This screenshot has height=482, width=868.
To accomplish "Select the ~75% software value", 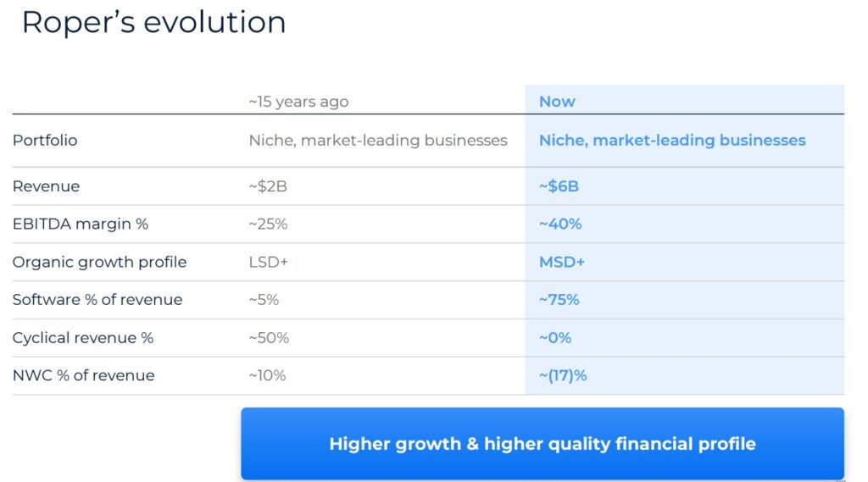I will click(x=559, y=300).
